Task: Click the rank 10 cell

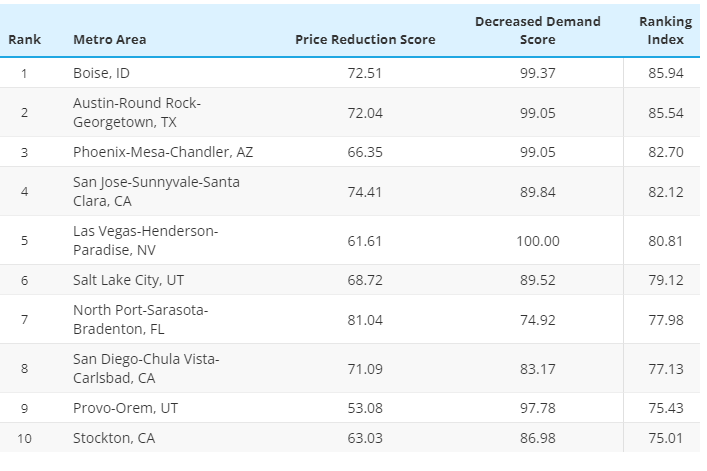Action: [24, 437]
